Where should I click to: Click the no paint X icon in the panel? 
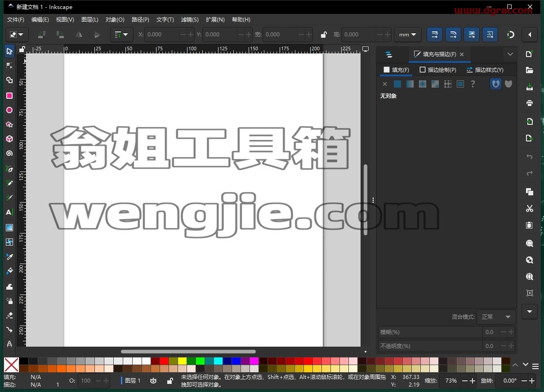coord(385,84)
